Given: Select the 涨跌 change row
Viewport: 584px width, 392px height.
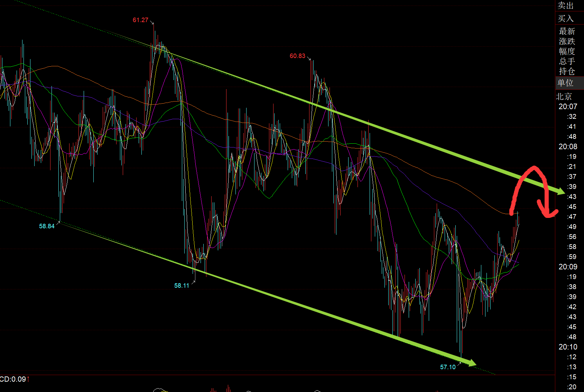Looking at the screenshot, I should [567, 41].
